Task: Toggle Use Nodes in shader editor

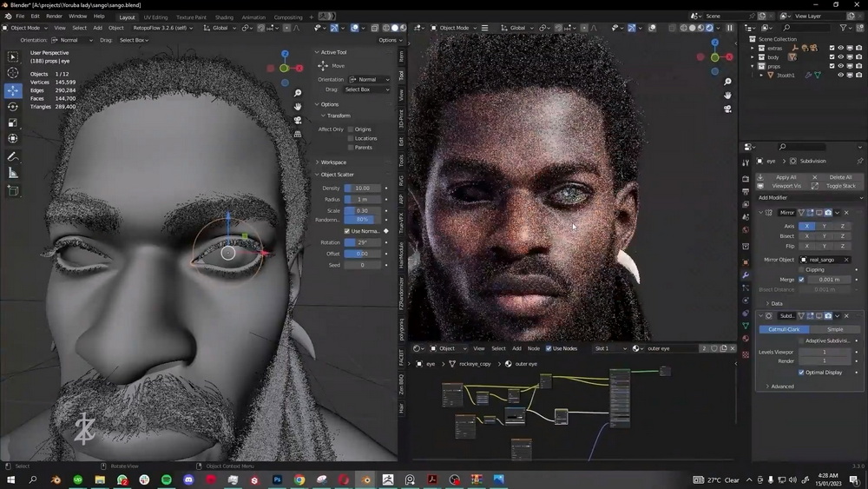Action: point(549,348)
